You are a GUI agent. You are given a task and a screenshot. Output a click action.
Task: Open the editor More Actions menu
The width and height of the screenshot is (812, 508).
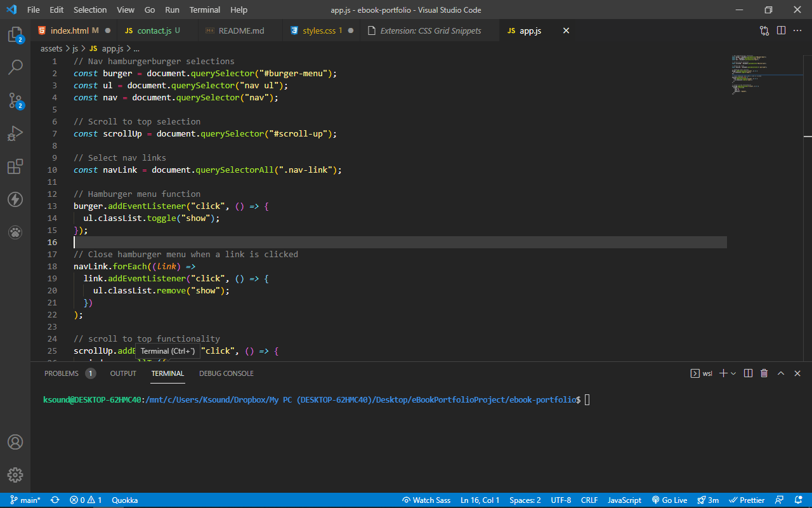pos(797,30)
